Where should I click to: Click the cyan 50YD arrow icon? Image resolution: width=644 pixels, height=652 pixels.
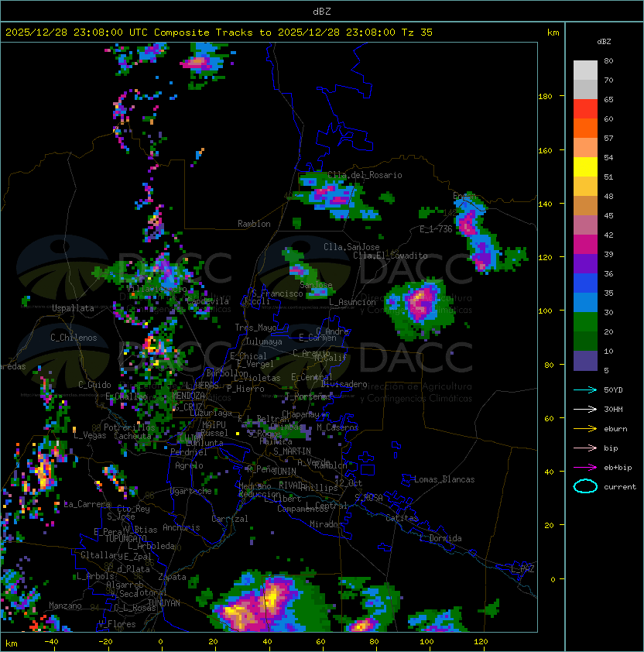(585, 390)
